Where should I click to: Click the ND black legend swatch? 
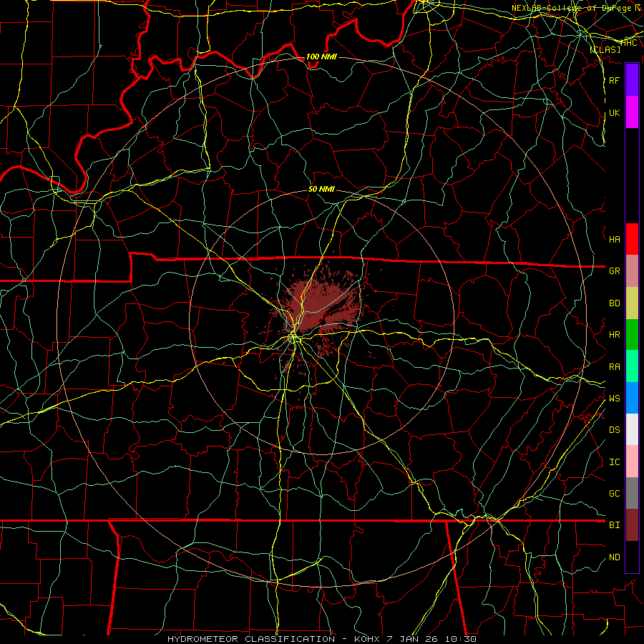point(632,557)
